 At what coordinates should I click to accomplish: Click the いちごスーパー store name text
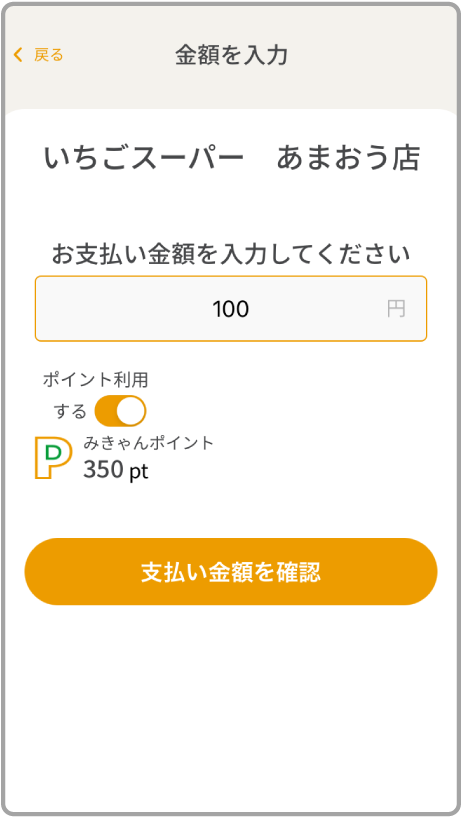click(x=144, y=158)
